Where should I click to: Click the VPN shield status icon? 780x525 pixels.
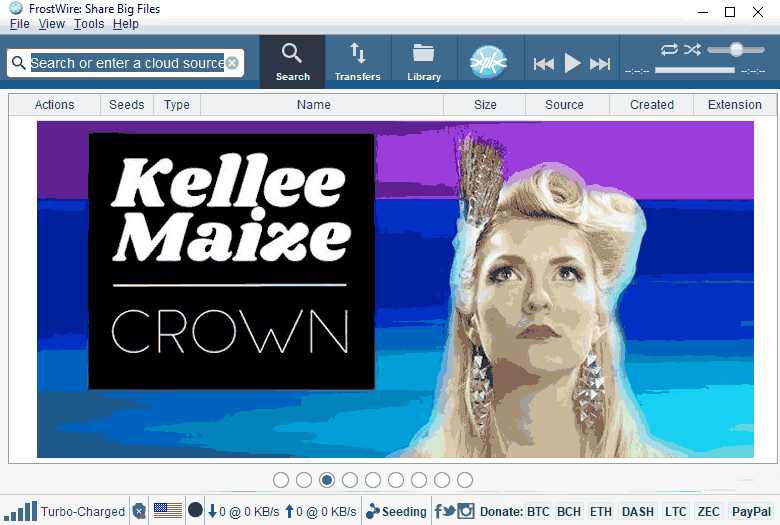tap(139, 511)
